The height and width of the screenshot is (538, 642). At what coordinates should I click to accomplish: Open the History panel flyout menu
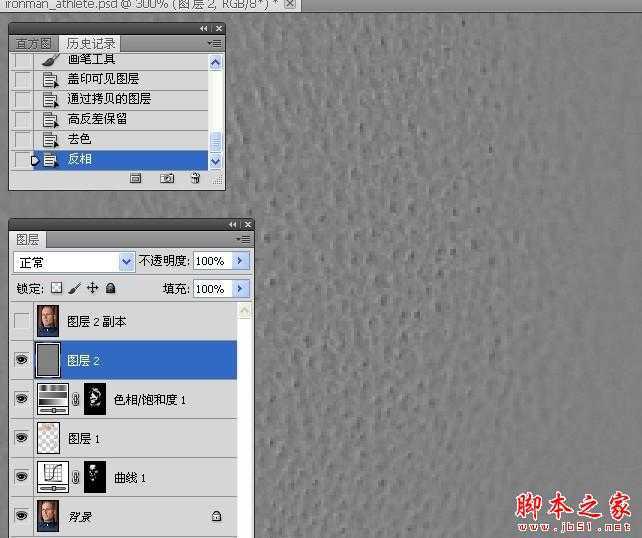(x=215, y=43)
